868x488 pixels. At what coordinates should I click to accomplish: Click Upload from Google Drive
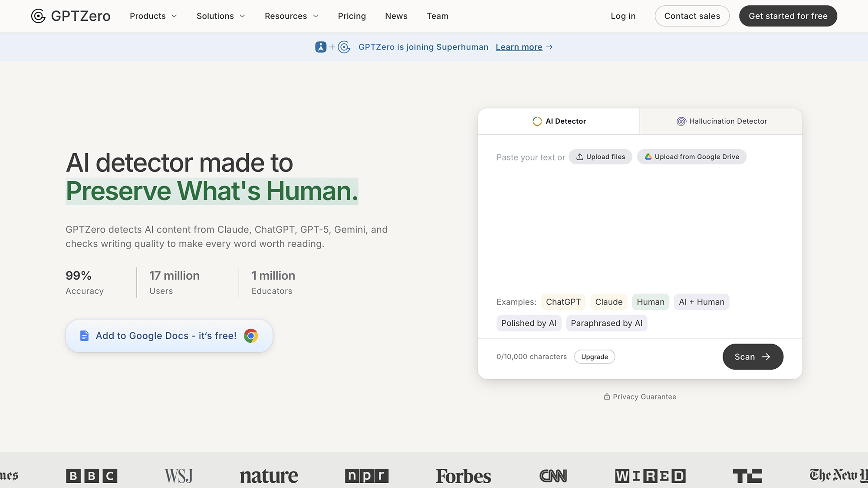tap(692, 157)
